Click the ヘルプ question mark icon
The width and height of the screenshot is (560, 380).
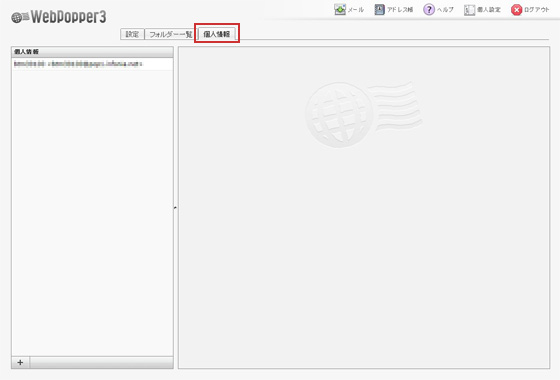429,10
